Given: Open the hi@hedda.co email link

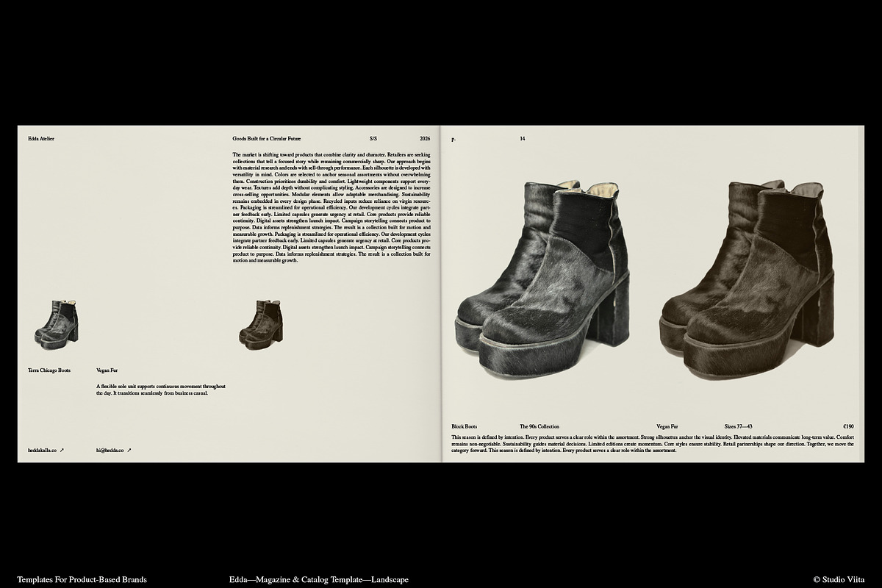Looking at the screenshot, I should (110, 449).
